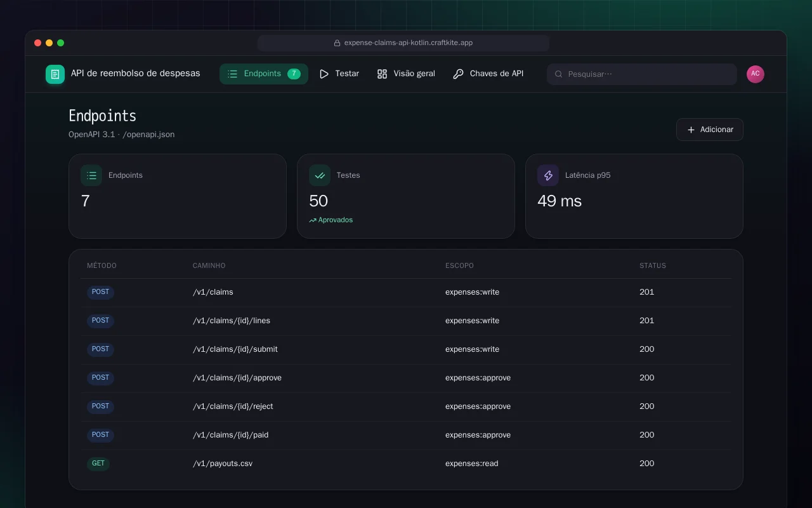The width and height of the screenshot is (812, 508).
Task: Click the GET badge for payouts.csv
Action: point(98,464)
